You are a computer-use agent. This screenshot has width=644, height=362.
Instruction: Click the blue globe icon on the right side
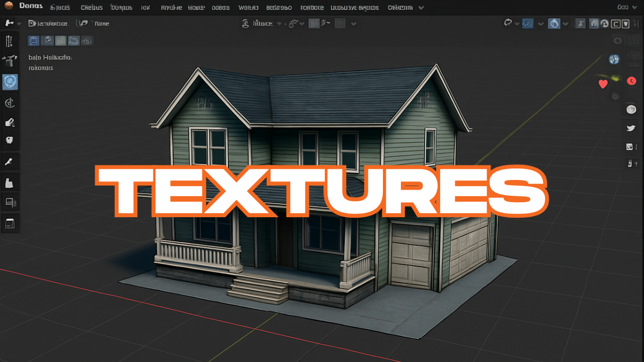click(x=614, y=59)
